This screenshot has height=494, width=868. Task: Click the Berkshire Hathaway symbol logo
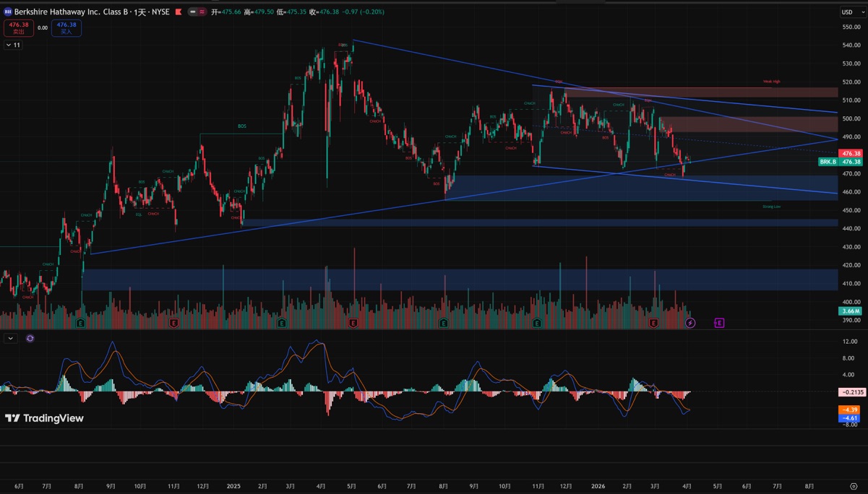pyautogui.click(x=7, y=12)
